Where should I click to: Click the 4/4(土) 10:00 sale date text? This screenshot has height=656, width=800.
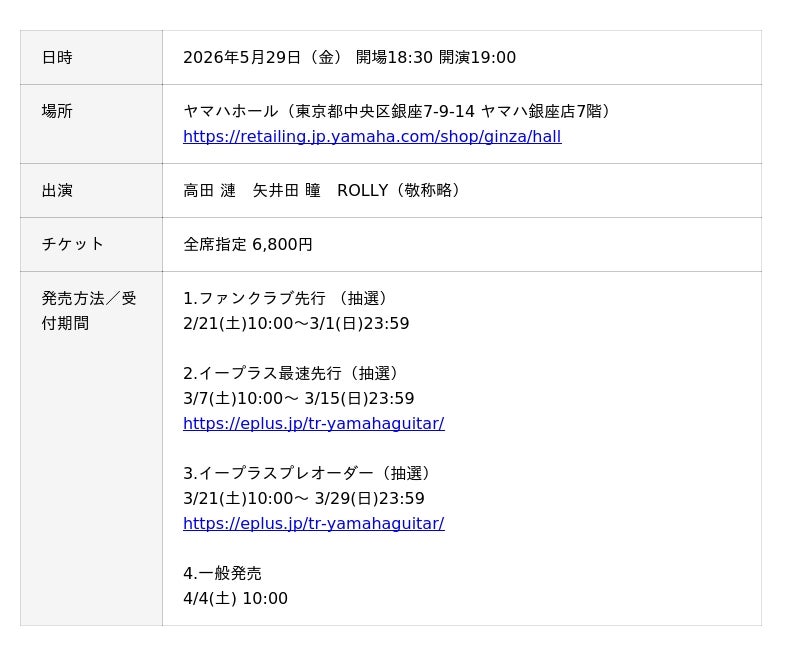pyautogui.click(x=235, y=599)
